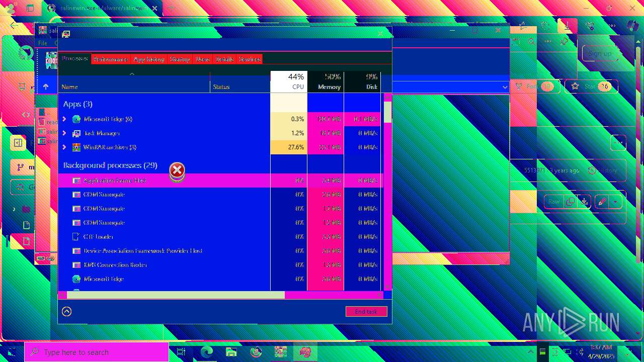This screenshot has height=362, width=644.
Task: Open the Raw file view
Action: coord(554,202)
